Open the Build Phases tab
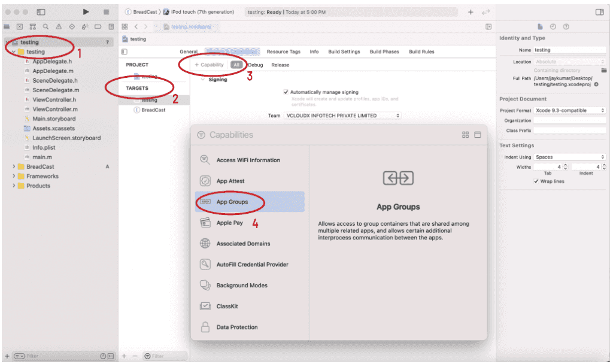 pos(384,51)
